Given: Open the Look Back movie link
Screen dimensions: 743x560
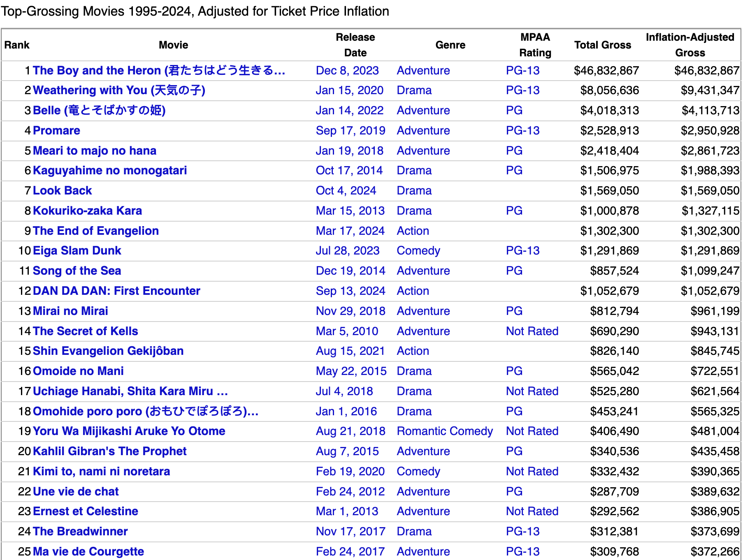Looking at the screenshot, I should point(62,190).
